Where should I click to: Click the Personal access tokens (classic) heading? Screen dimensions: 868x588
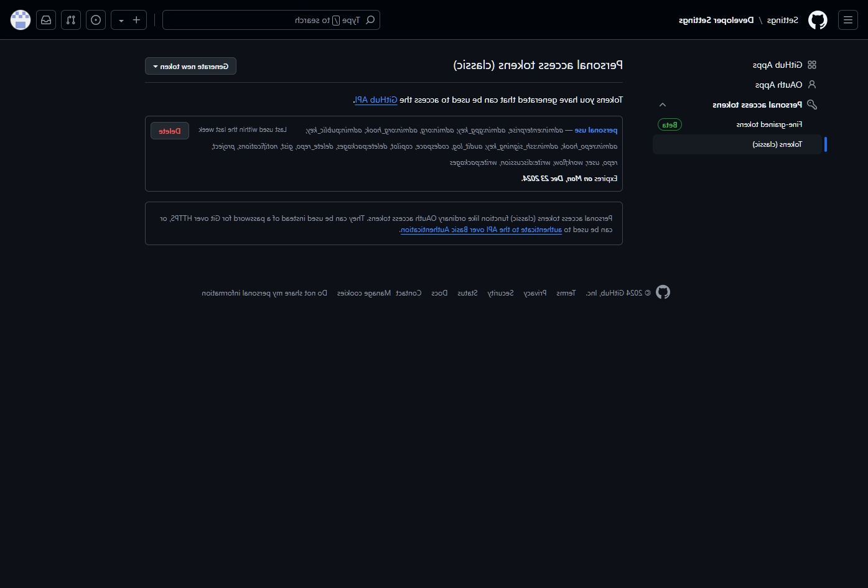(538, 65)
